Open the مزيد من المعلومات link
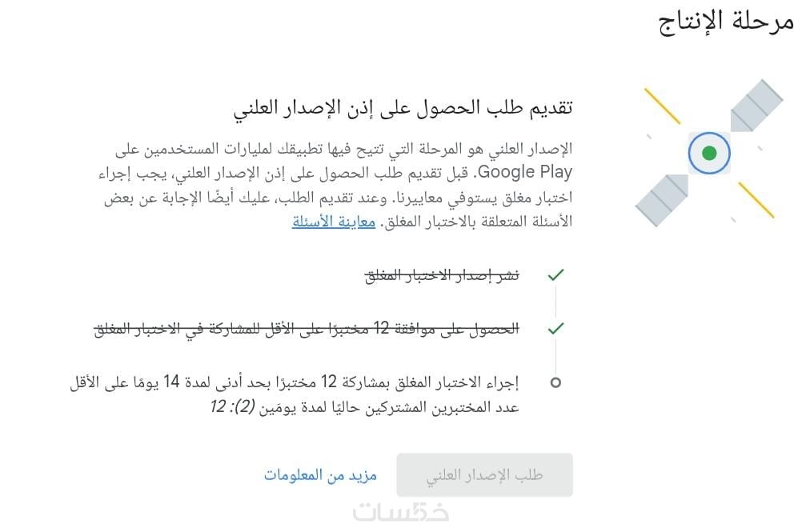802x532 pixels. click(320, 475)
